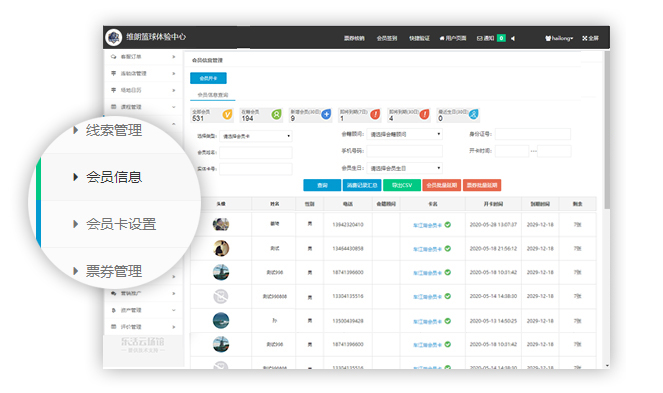Screen dimensions: 663x393
Task: Open the member birthday dropdown
Action: click(404, 168)
